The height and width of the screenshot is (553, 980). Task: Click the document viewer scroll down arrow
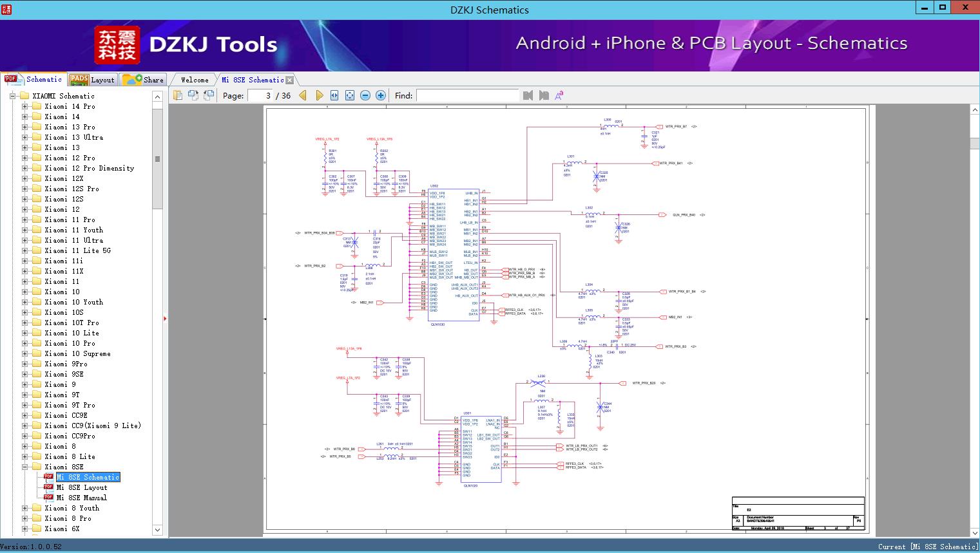click(x=975, y=533)
